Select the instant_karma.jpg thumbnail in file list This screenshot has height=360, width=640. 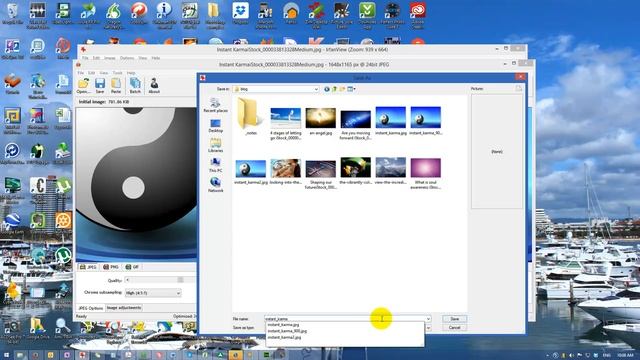(391, 121)
